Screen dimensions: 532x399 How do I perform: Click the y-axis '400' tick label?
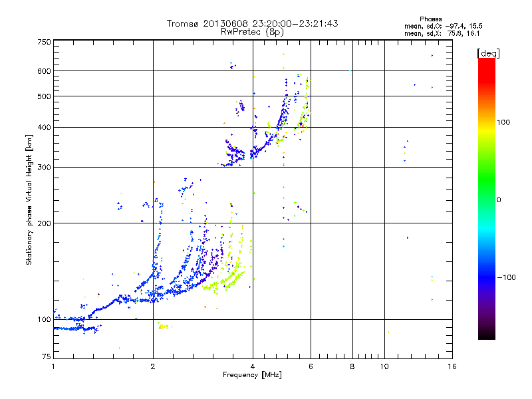[44, 128]
